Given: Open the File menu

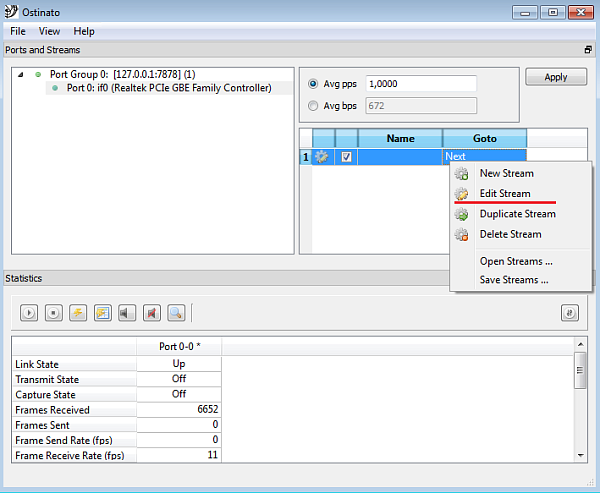Looking at the screenshot, I should pos(18,31).
